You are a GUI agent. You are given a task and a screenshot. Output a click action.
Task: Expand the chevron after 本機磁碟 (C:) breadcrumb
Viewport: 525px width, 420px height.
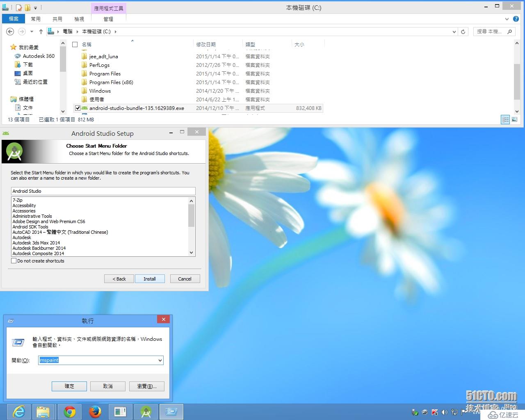pyautogui.click(x=115, y=32)
